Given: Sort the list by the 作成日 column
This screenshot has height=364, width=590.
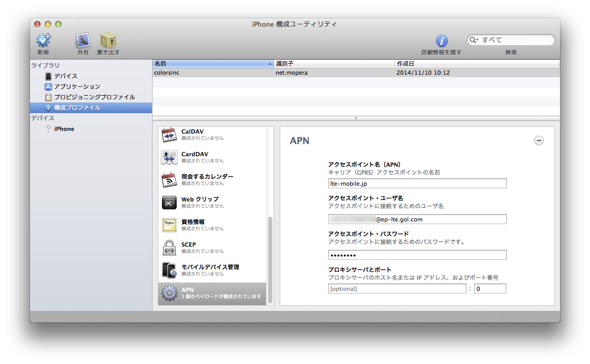Looking at the screenshot, I should point(477,64).
